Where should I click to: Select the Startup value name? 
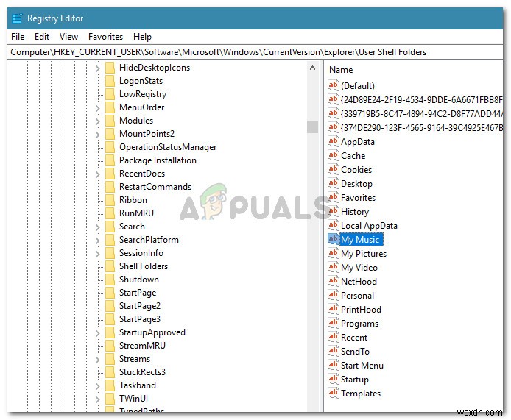click(x=355, y=380)
